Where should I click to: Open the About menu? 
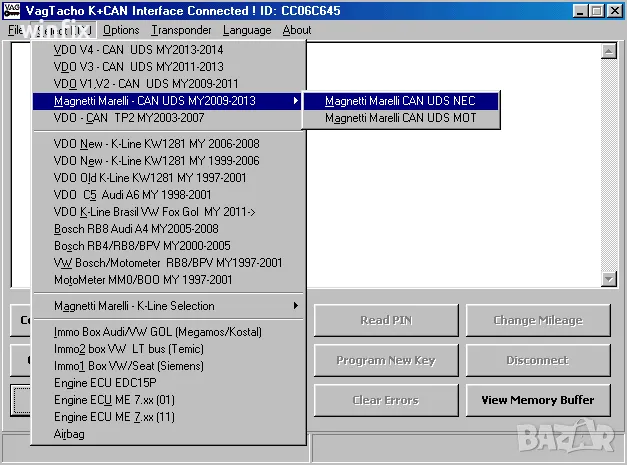(x=297, y=30)
